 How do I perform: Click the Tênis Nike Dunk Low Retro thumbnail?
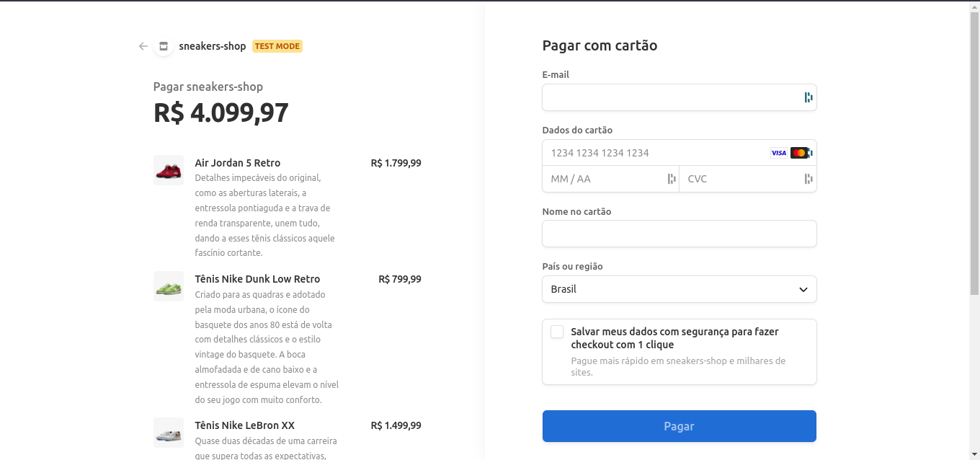pos(168,286)
